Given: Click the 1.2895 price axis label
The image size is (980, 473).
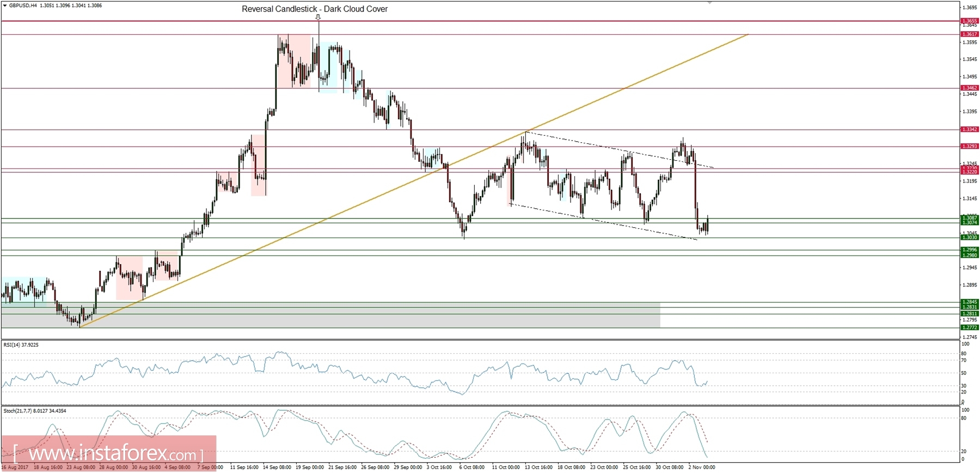Looking at the screenshot, I should coord(969,285).
